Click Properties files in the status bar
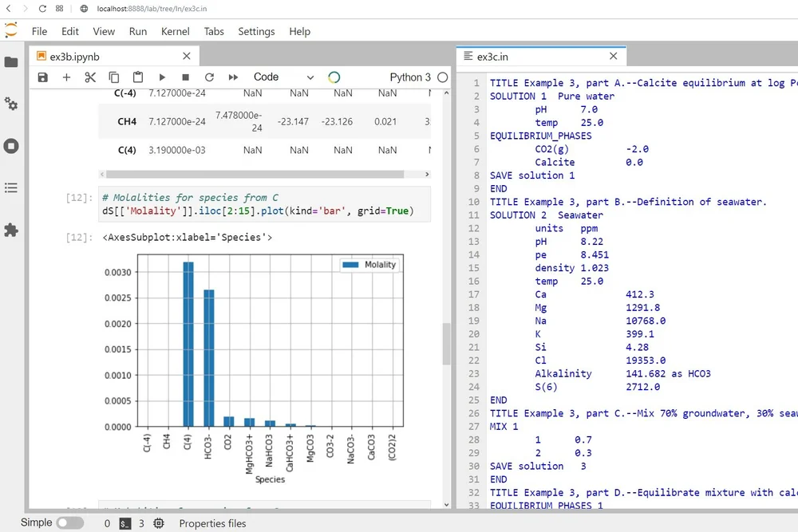 pos(212,523)
